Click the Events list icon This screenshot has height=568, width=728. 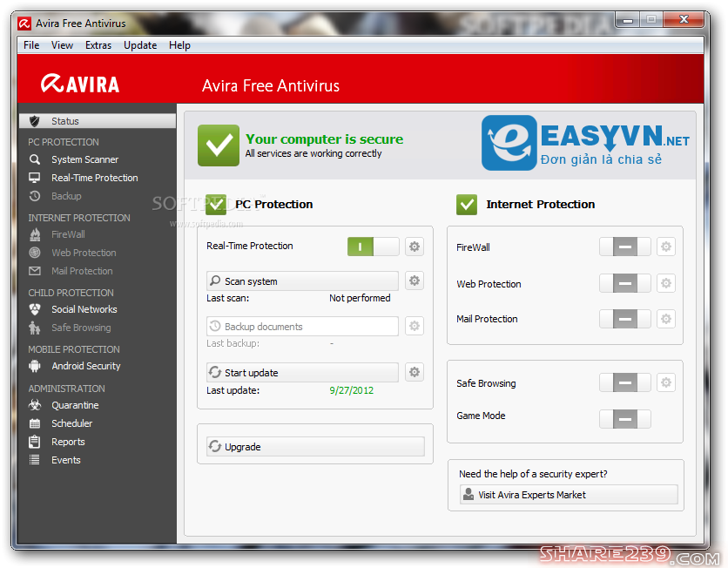pyautogui.click(x=34, y=460)
